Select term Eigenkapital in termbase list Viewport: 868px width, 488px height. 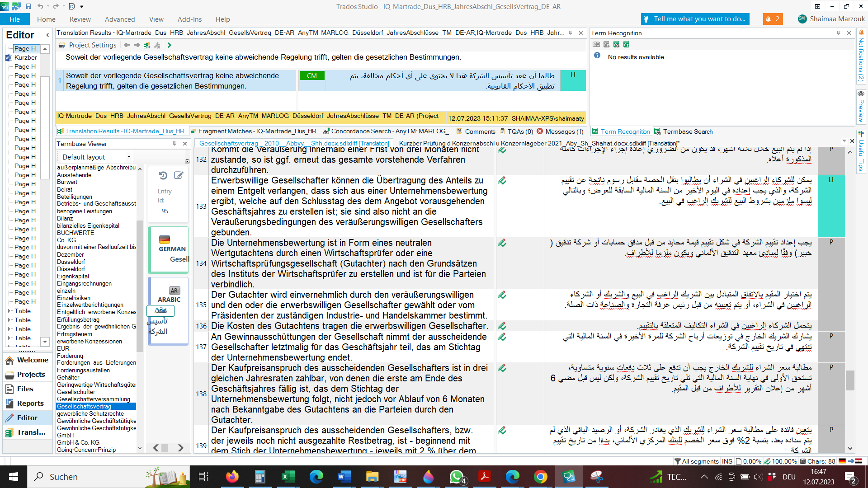point(73,276)
